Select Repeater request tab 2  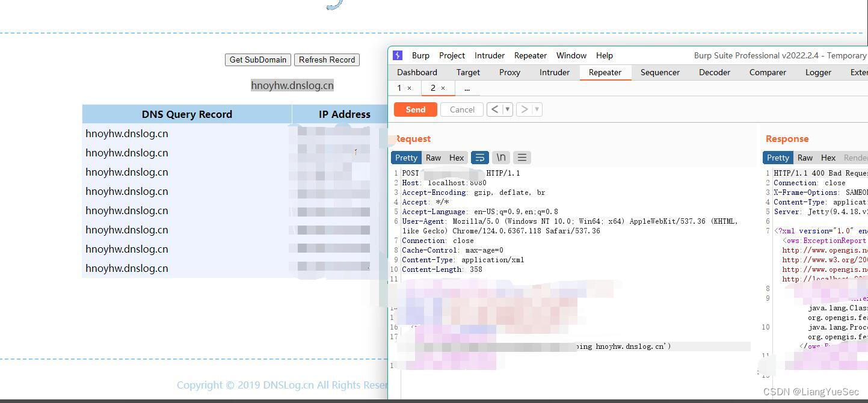pos(432,88)
